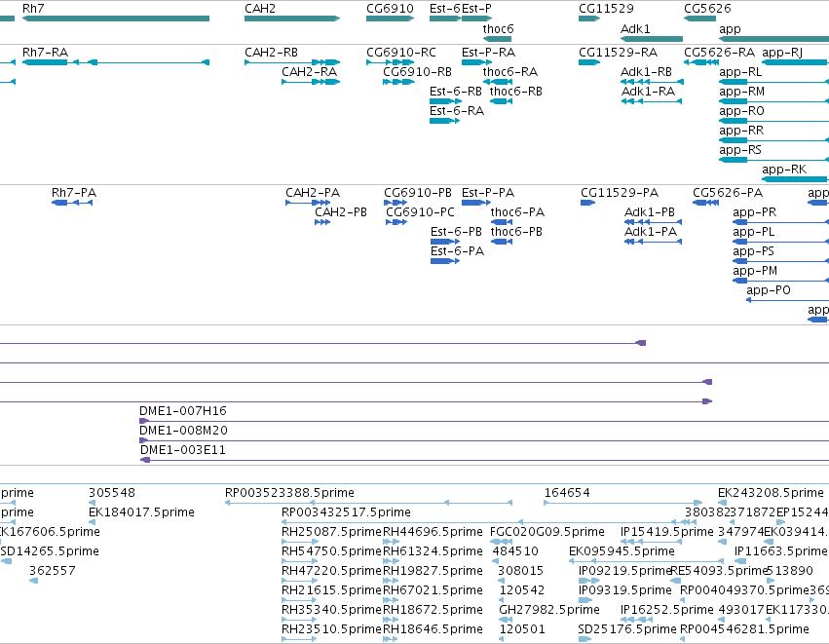Viewport: 829px width, 644px height.
Task: Click the Rh7-RA transcript label
Action: pos(45,53)
